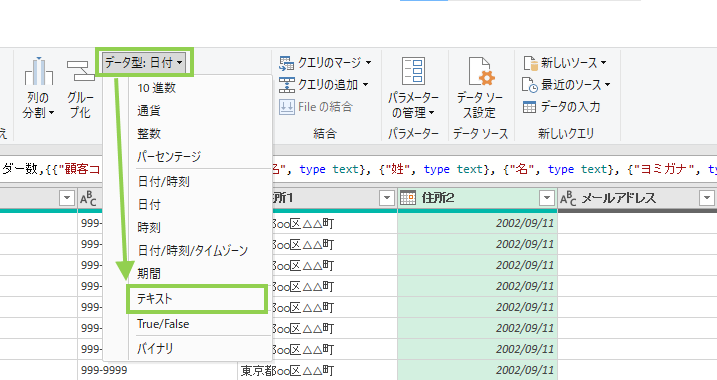Click date type icon of 住所2 column

[407, 198]
